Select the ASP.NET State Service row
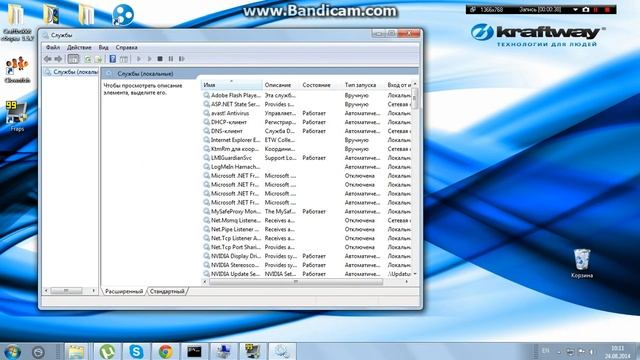 point(307,104)
